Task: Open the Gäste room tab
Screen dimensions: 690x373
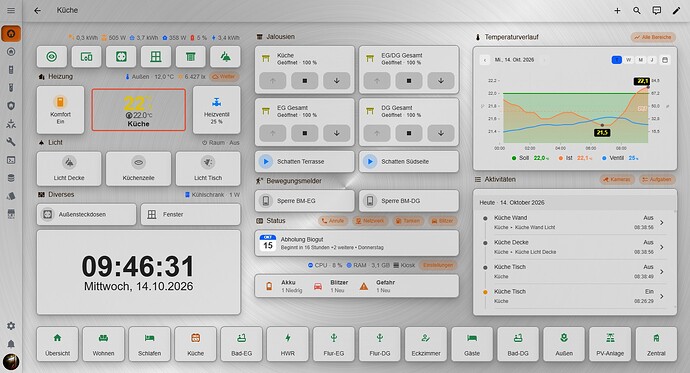Action: [x=472, y=344]
